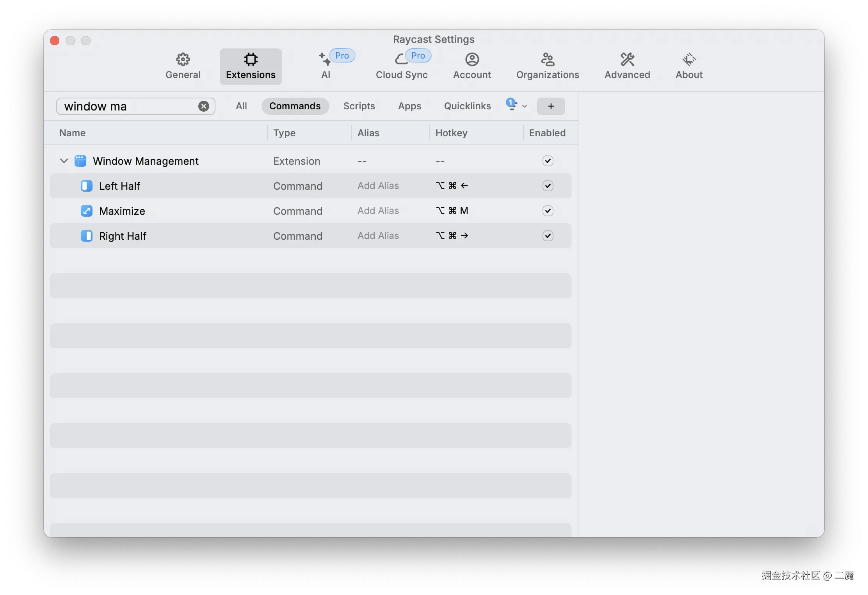Collapse the Window Management extension group
Viewport: 868px width, 595px height.
click(x=64, y=161)
